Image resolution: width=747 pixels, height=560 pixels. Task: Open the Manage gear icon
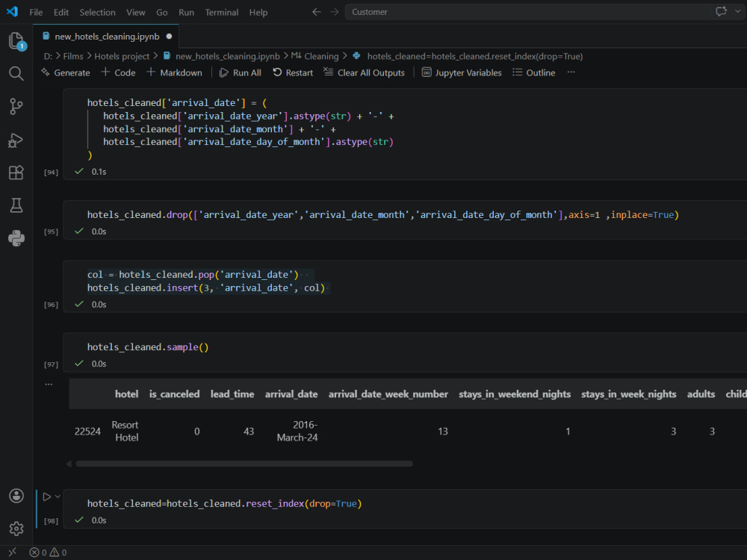point(16,529)
